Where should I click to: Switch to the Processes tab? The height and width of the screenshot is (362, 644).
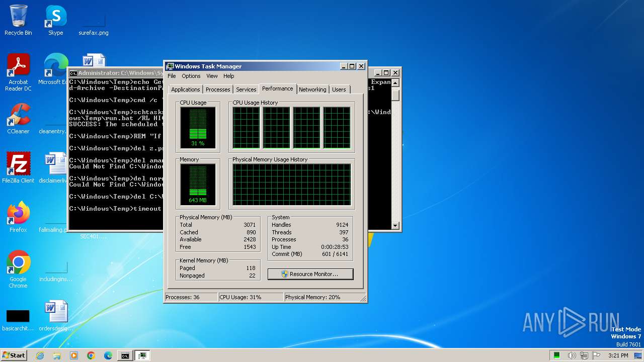click(x=218, y=89)
